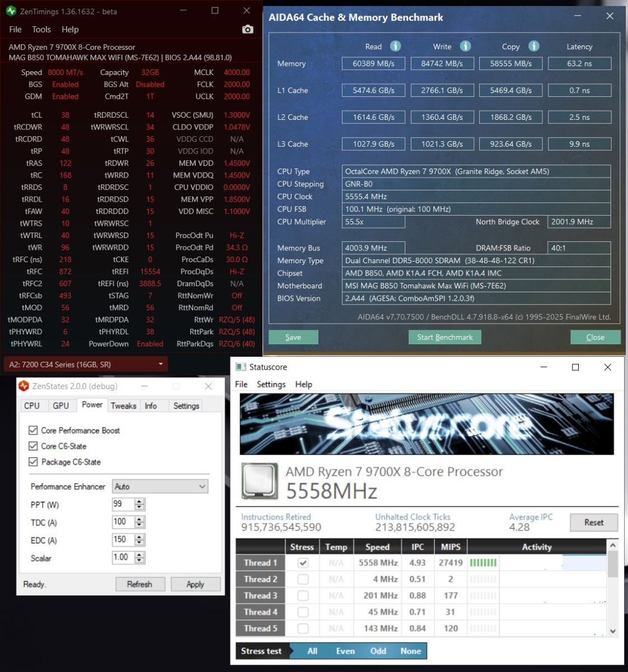The height and width of the screenshot is (672, 628).
Task: Click the processor chip icon in Statuscore
Action: pos(260,480)
